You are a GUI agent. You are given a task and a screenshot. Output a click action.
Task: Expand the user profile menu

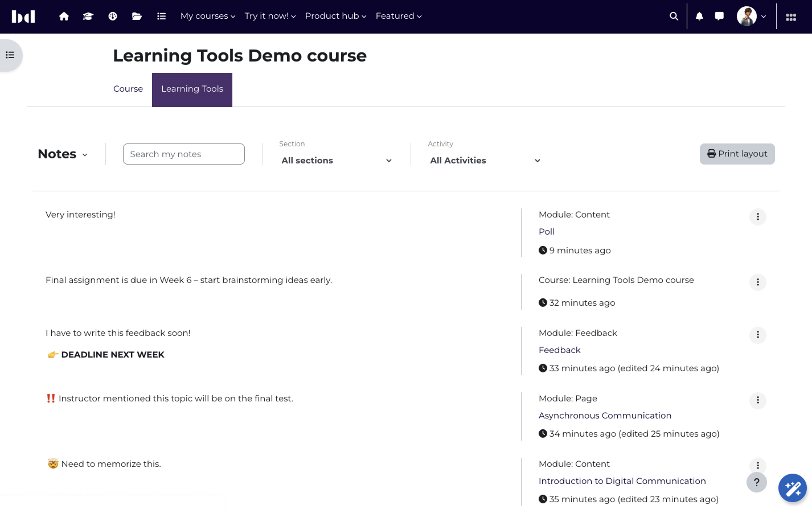coord(752,17)
